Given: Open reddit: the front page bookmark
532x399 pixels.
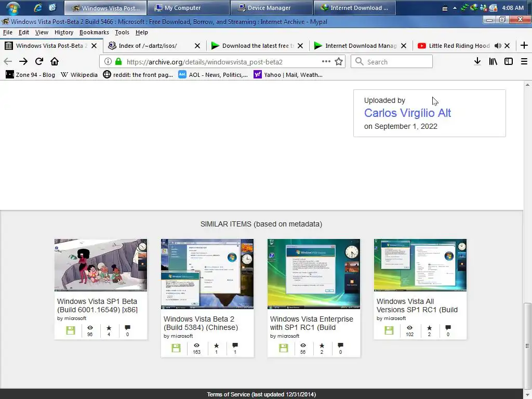Looking at the screenshot, I should (x=138, y=75).
